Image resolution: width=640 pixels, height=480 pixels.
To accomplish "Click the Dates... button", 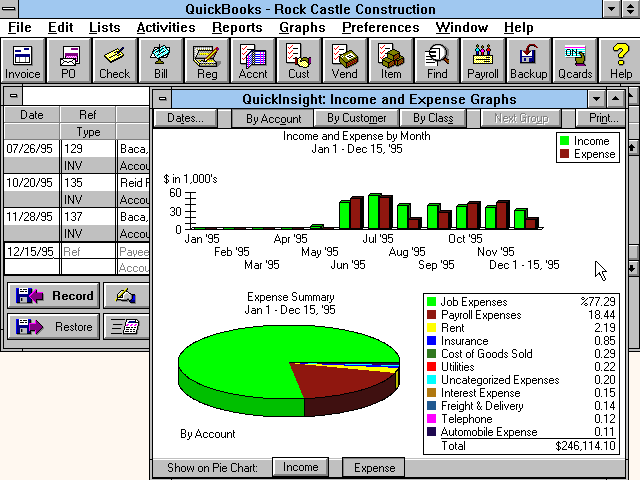I will pos(185,118).
